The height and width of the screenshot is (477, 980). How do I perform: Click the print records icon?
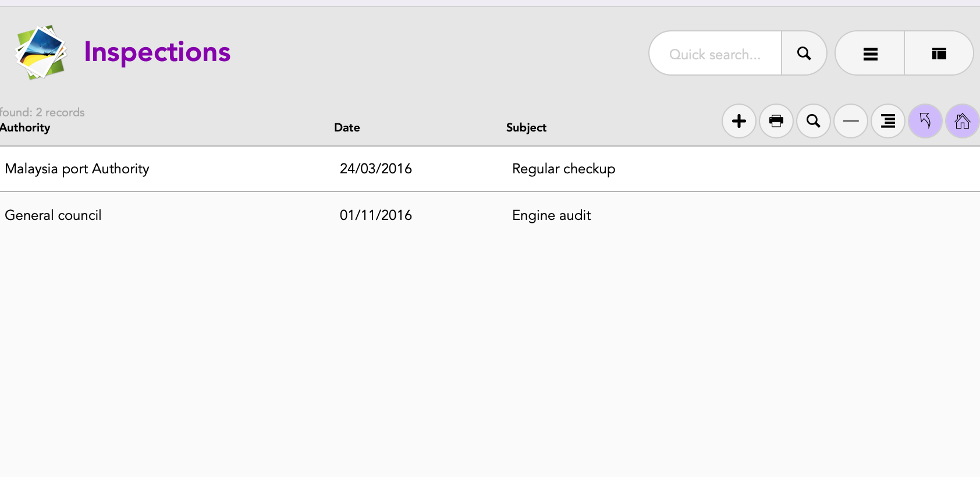pyautogui.click(x=776, y=121)
